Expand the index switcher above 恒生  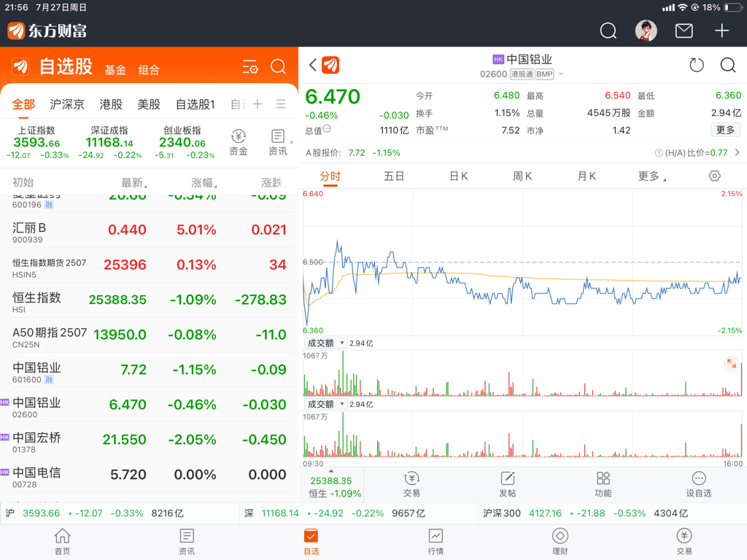(331, 471)
